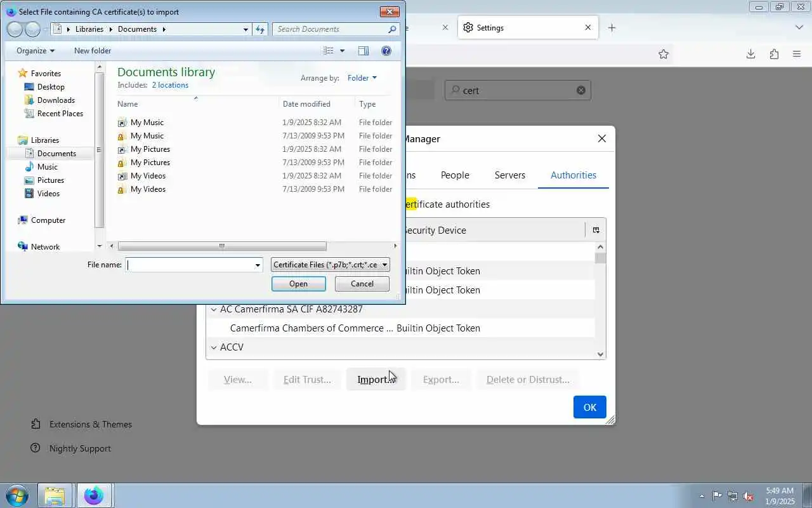Select My Videos dated 7/13/2009

coord(148,189)
